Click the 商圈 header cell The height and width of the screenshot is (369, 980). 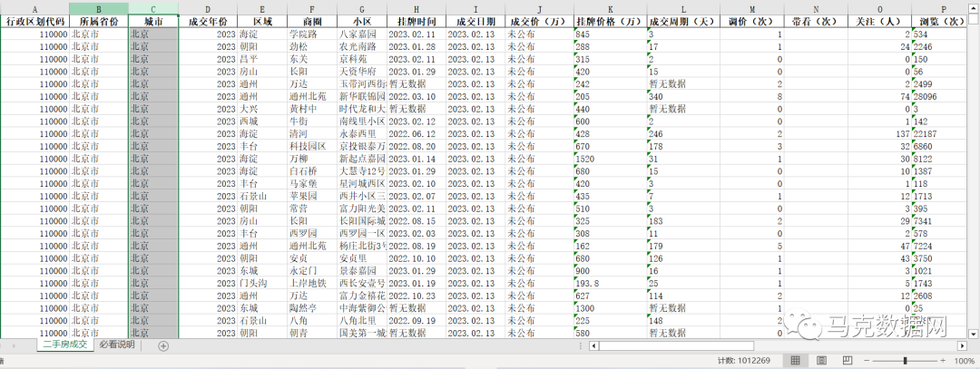point(312,21)
